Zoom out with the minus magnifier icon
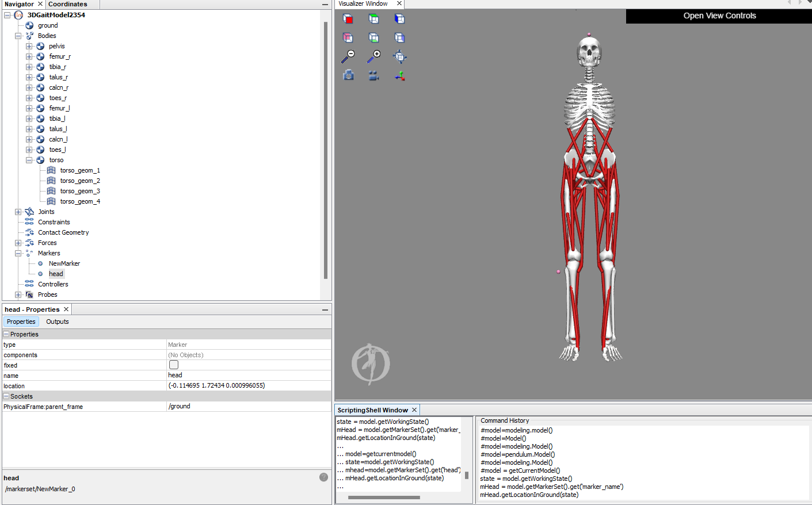This screenshot has height=505, width=812. [x=348, y=56]
